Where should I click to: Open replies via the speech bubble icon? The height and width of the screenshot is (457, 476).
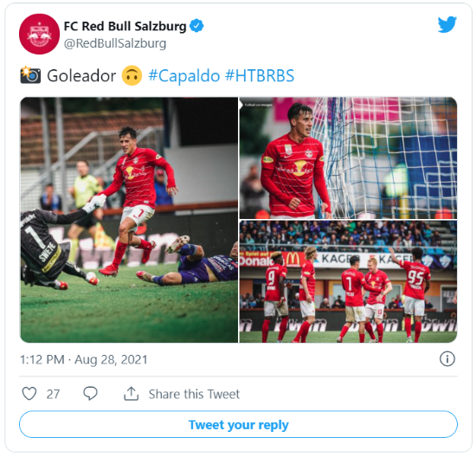tap(90, 394)
